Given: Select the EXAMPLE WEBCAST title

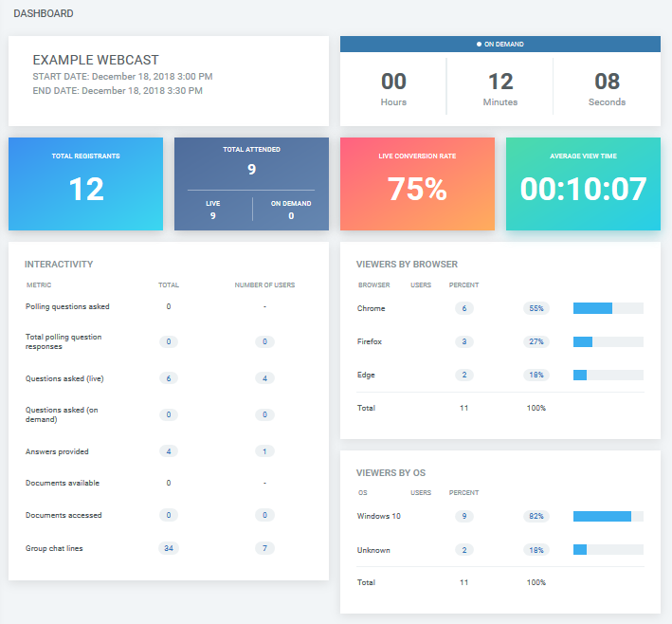Looking at the screenshot, I should pos(96,60).
